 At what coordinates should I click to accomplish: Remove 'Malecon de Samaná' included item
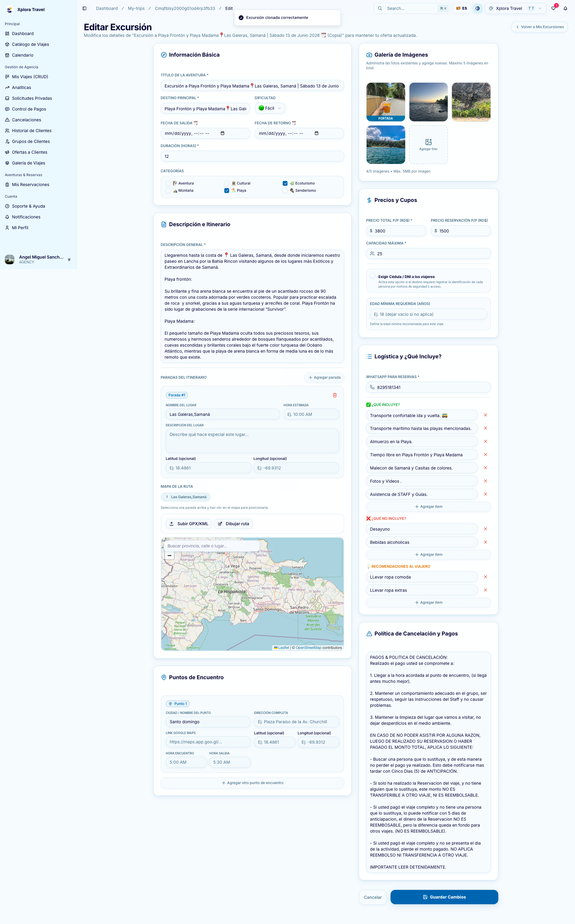(485, 467)
